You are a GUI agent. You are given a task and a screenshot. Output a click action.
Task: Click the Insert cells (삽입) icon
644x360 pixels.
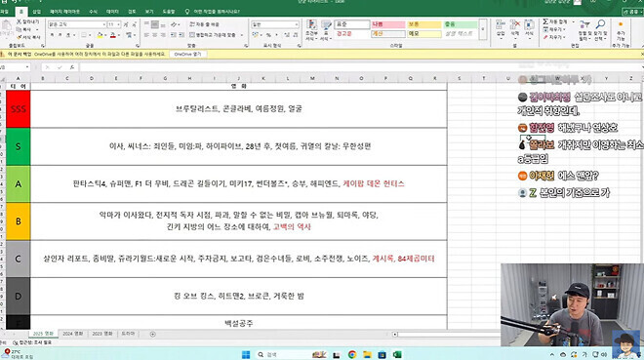point(501,24)
